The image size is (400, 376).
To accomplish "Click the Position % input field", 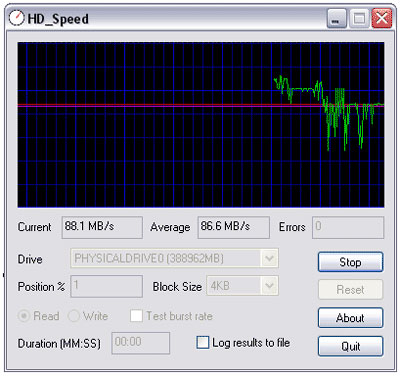I will click(x=107, y=286).
